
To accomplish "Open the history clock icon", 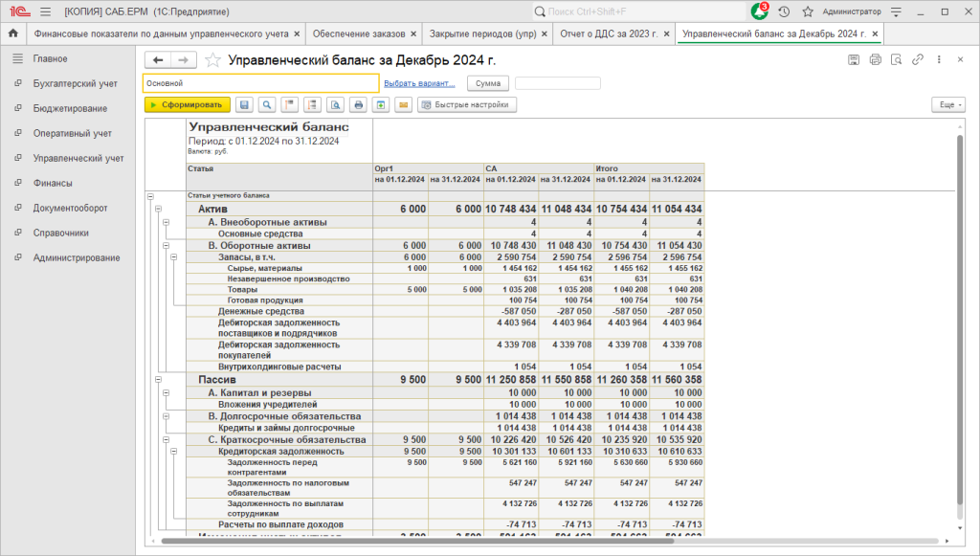I will tap(784, 11).
